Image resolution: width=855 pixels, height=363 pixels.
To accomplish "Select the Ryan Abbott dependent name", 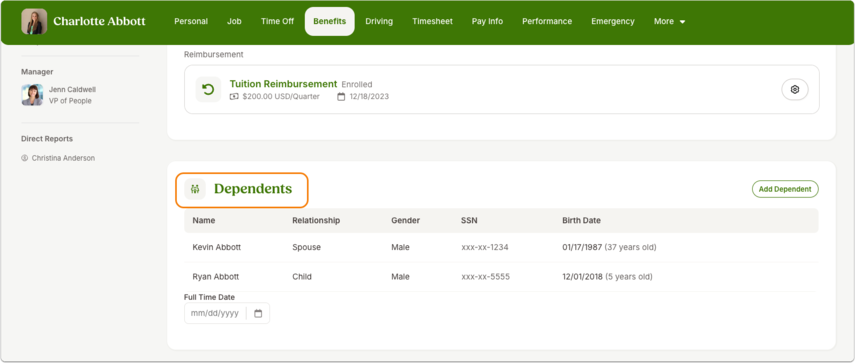I will 215,277.
